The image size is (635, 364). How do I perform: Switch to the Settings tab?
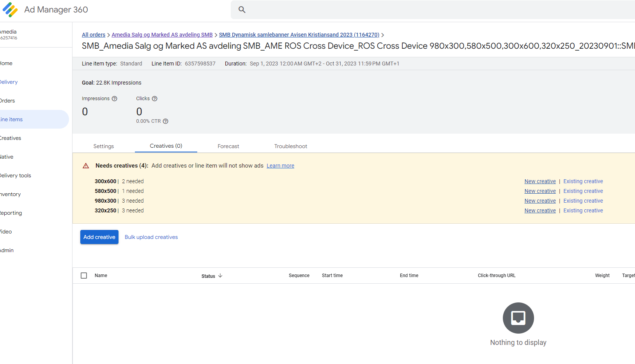point(104,146)
